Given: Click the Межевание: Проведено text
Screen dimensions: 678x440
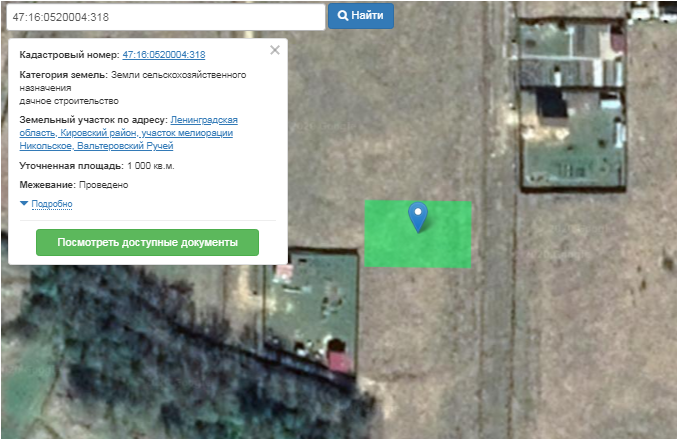Looking at the screenshot, I should tap(74, 185).
